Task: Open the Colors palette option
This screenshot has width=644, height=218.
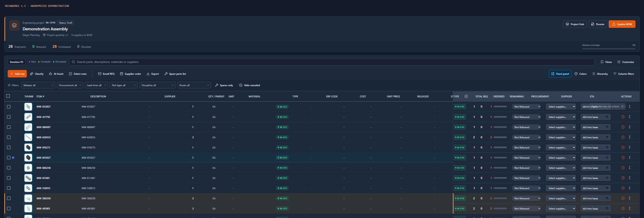Action: pos(580,74)
